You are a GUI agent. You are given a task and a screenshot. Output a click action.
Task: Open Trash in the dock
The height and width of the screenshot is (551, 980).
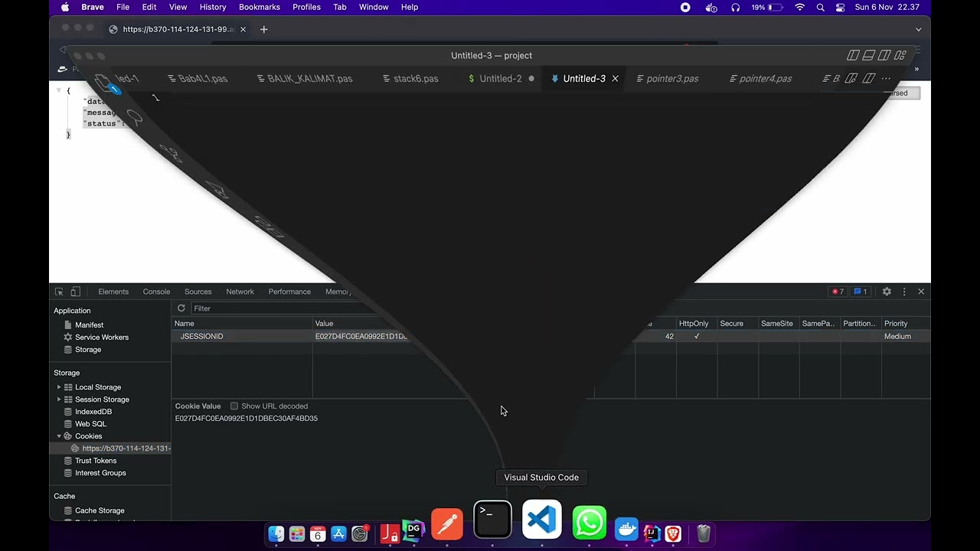pos(704,533)
